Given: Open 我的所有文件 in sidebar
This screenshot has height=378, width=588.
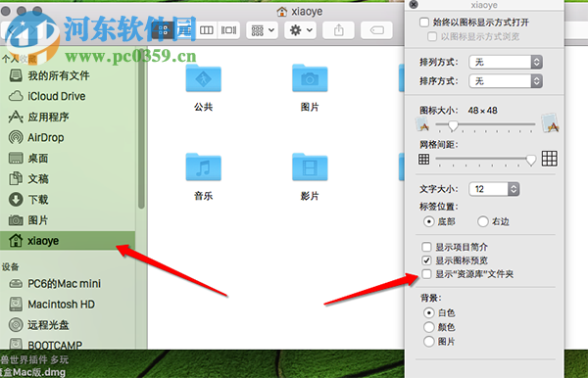Looking at the screenshot, I should pyautogui.click(x=68, y=75).
